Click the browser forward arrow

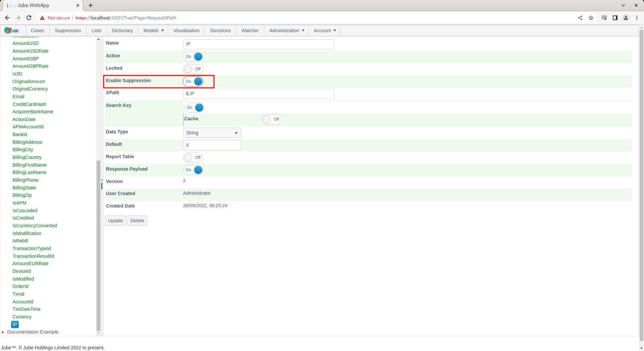point(18,18)
